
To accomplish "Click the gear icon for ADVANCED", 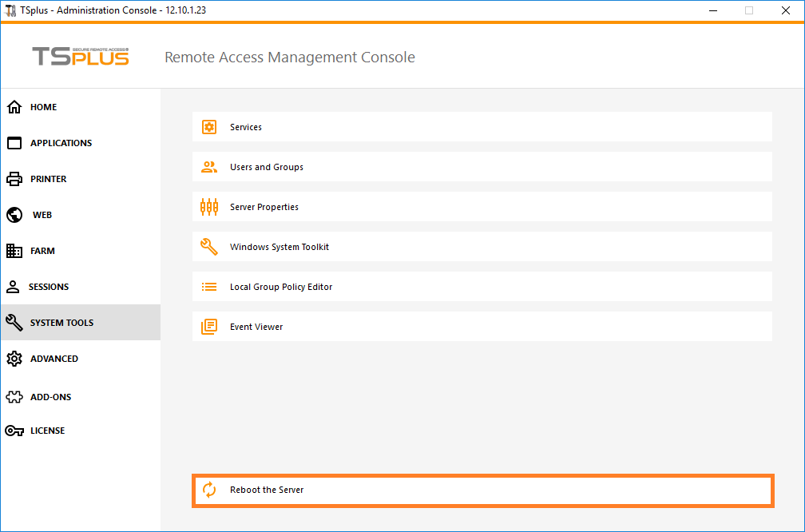I will (14, 359).
